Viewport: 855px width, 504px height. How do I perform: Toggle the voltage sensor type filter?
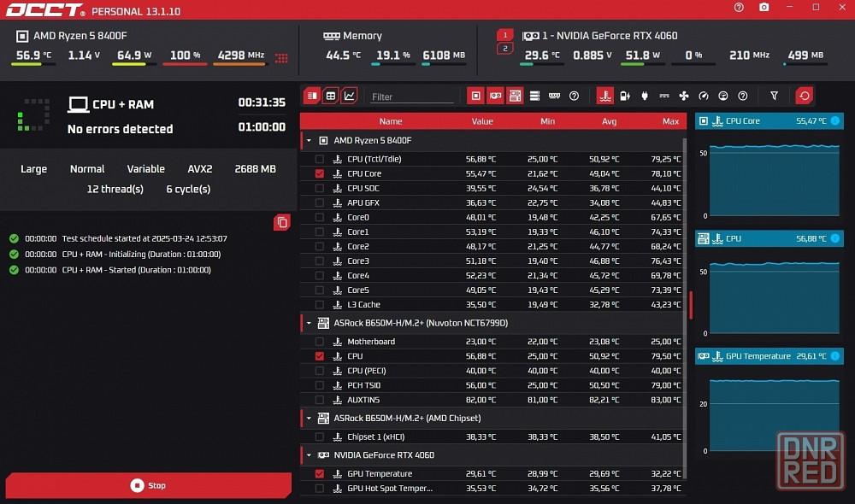(x=625, y=96)
